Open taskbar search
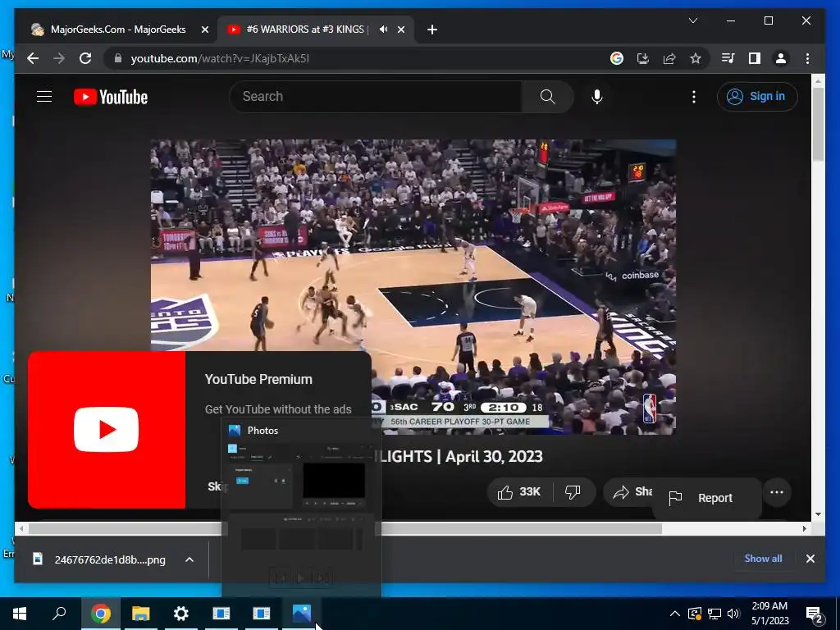 (x=59, y=614)
